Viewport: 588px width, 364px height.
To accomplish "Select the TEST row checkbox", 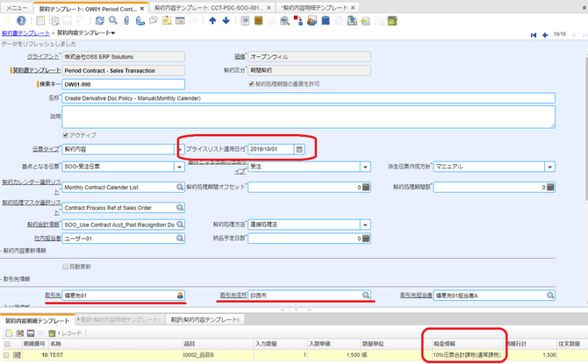I will tap(6, 354).
